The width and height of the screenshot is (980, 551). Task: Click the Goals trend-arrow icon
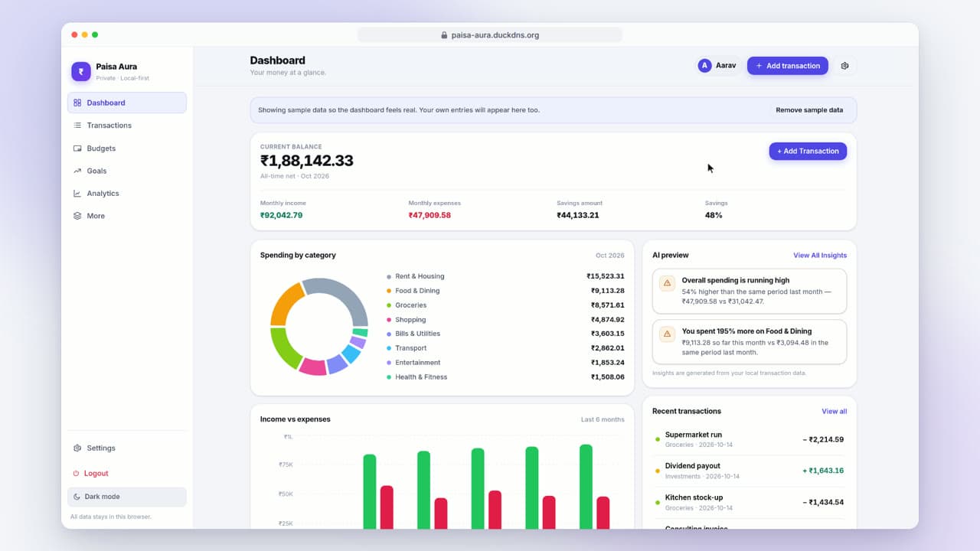77,171
